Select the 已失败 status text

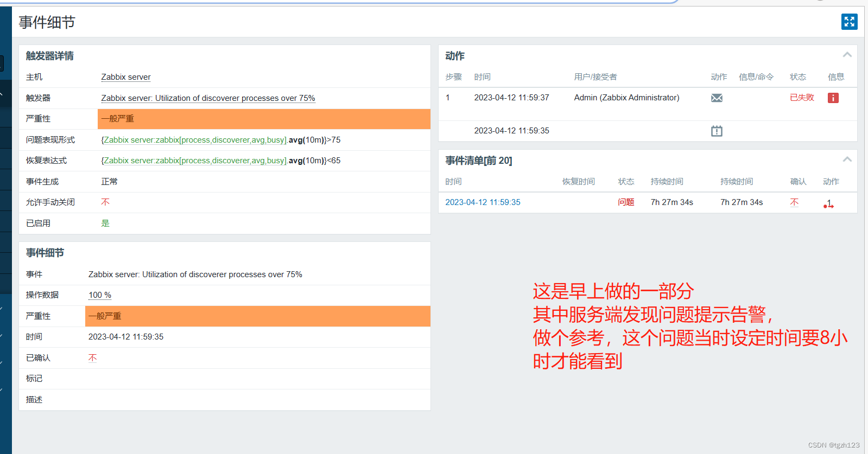(802, 98)
